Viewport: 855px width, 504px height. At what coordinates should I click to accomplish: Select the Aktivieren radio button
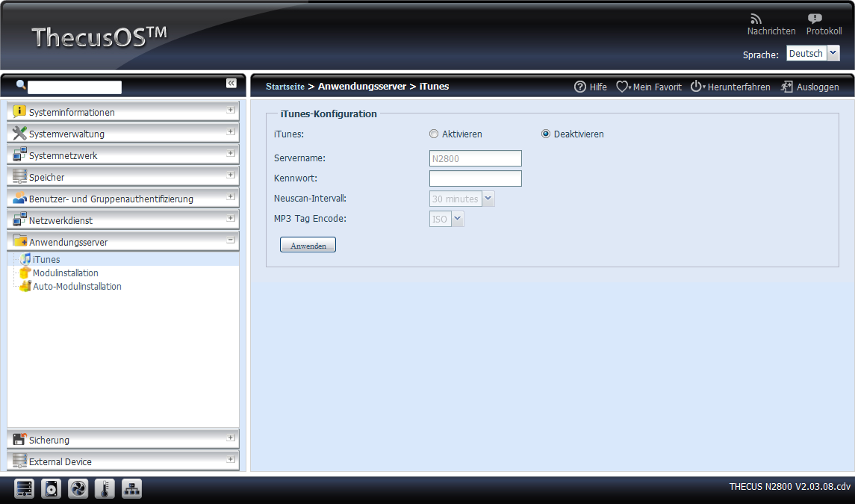coord(434,134)
